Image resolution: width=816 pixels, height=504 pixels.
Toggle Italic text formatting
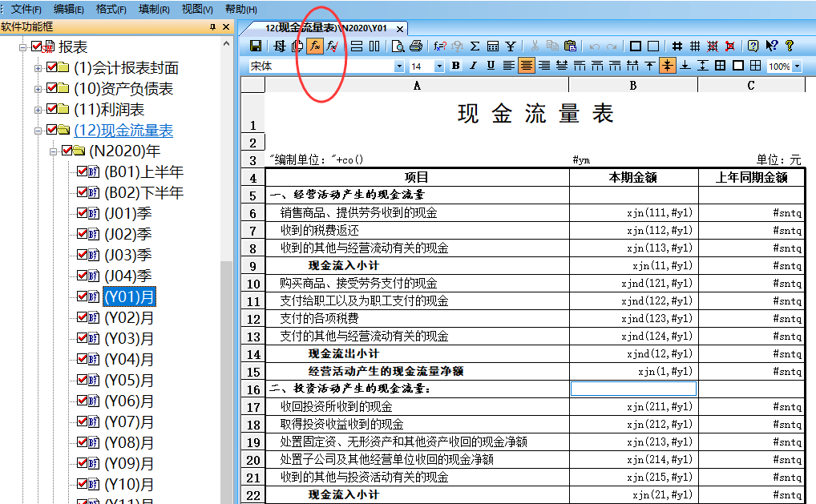pos(473,67)
